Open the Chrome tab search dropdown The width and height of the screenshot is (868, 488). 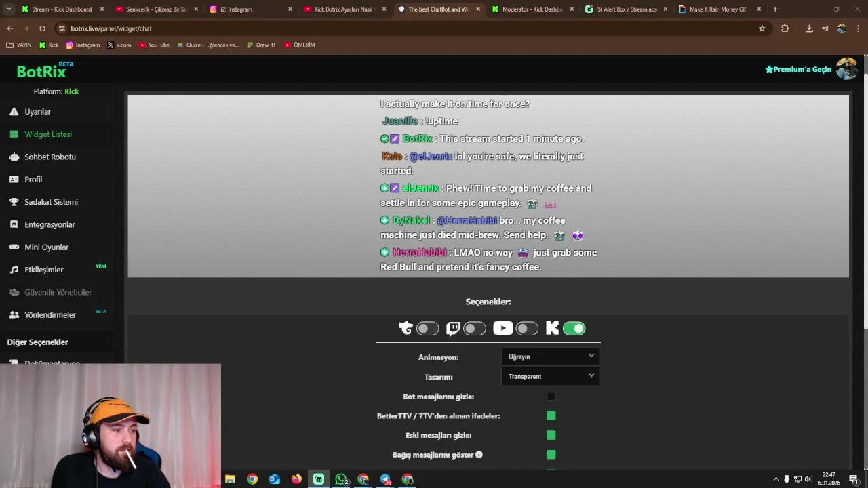[x=9, y=9]
